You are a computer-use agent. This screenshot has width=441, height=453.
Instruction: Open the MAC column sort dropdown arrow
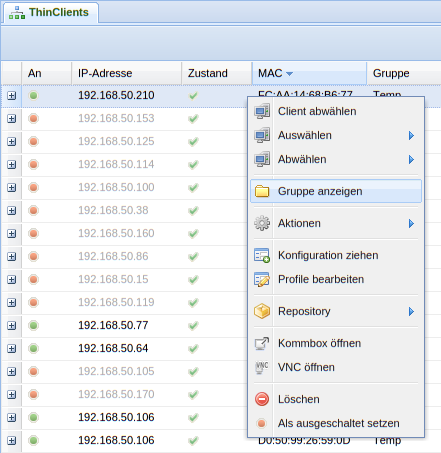pos(289,74)
